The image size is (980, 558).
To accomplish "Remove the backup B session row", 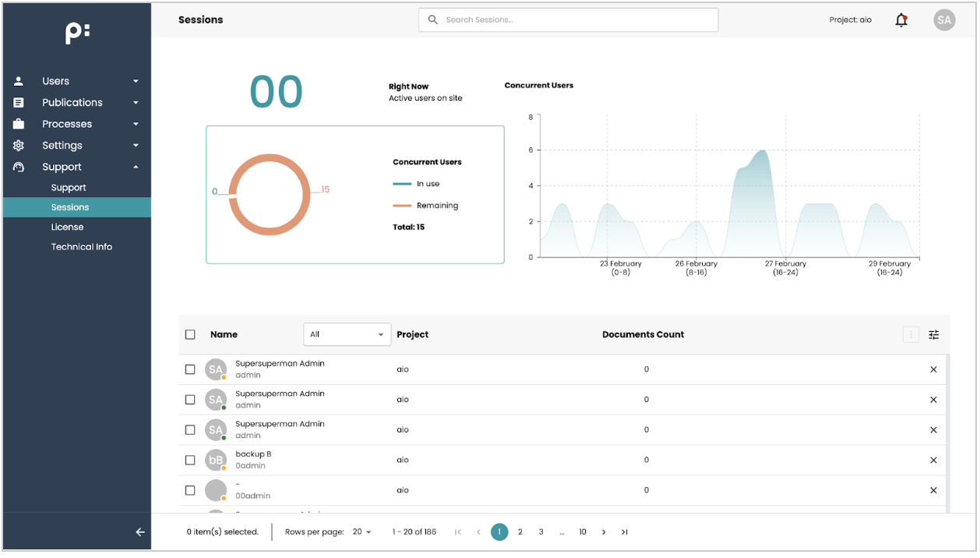I will pyautogui.click(x=933, y=460).
